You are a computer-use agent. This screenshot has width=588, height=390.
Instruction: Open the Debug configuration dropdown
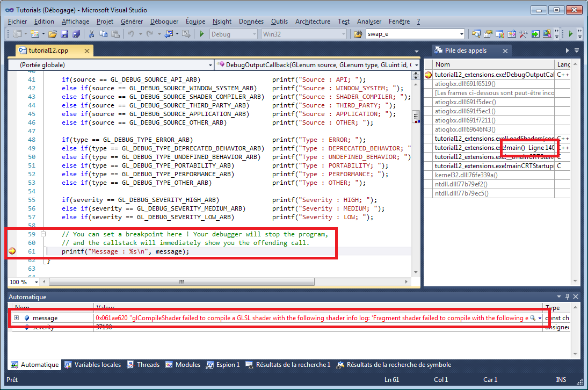[254, 34]
